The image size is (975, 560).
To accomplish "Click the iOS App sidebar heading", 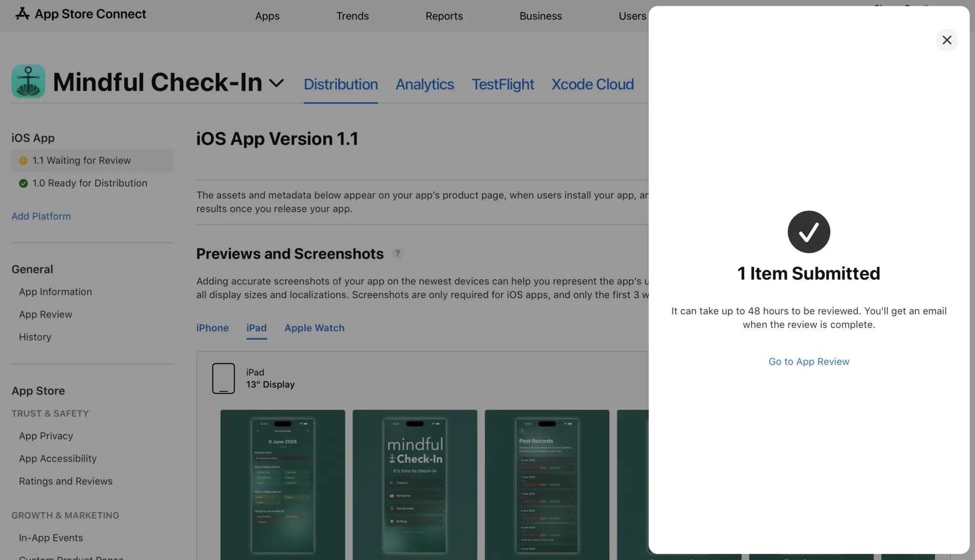I will pos(33,138).
